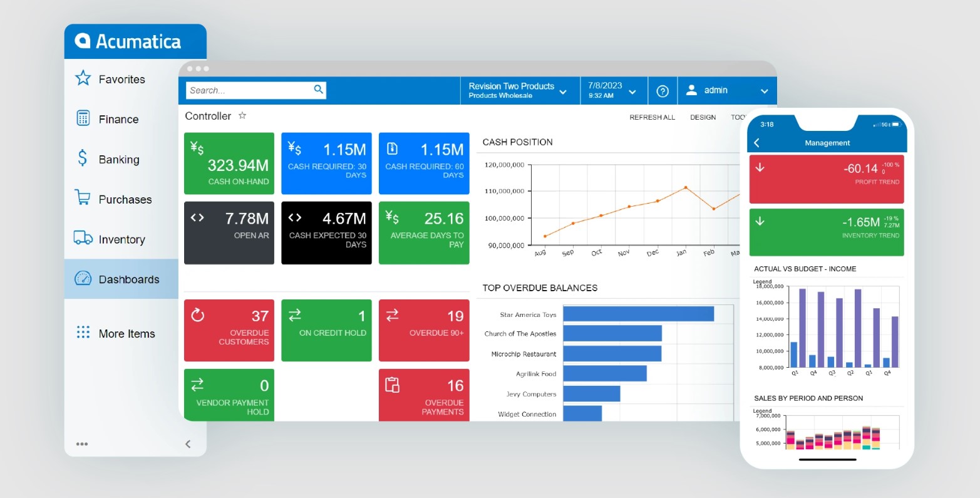The width and height of the screenshot is (980, 498).
Task: Click the Cash On-Hand currency icon
Action: (x=197, y=148)
